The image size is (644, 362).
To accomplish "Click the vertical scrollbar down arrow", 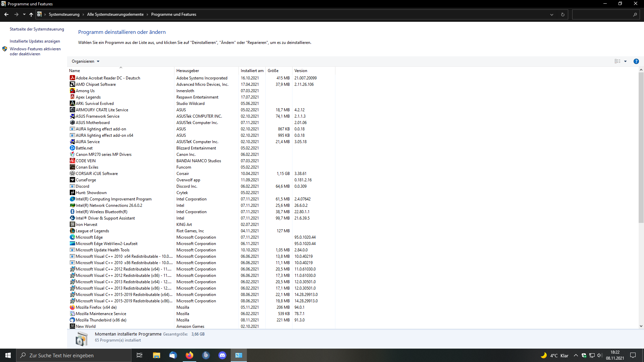I will tap(641, 326).
